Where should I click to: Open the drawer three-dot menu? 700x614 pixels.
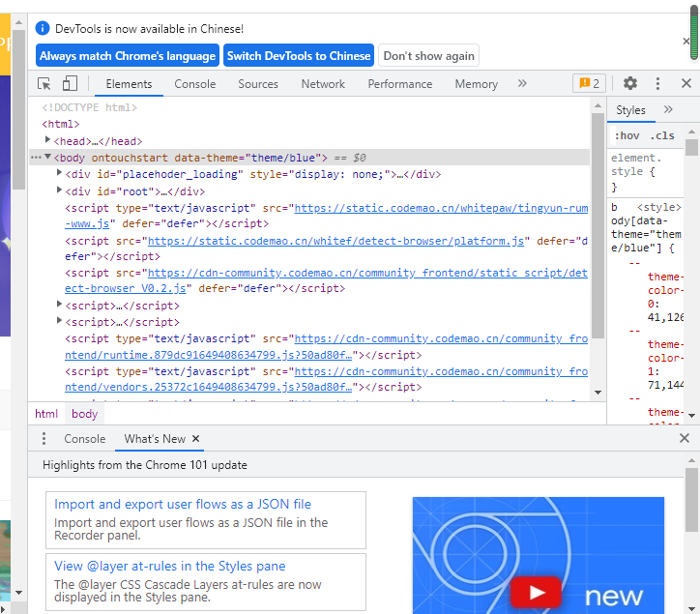pyautogui.click(x=44, y=439)
